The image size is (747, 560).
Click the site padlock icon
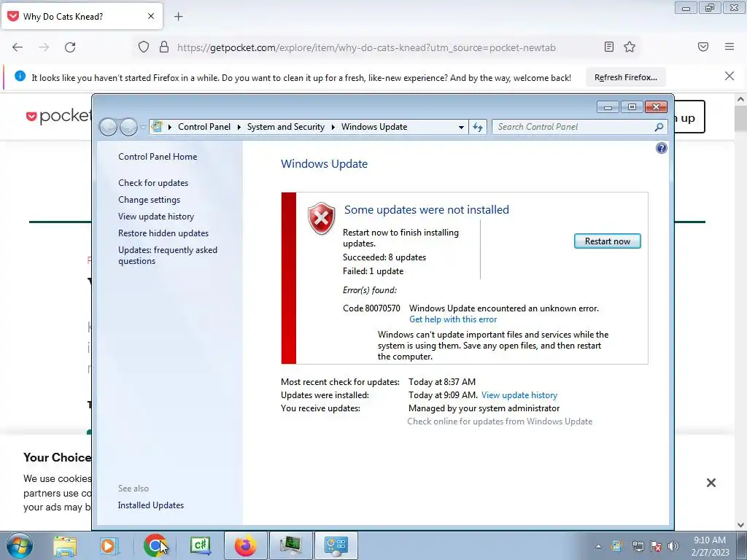tap(164, 47)
